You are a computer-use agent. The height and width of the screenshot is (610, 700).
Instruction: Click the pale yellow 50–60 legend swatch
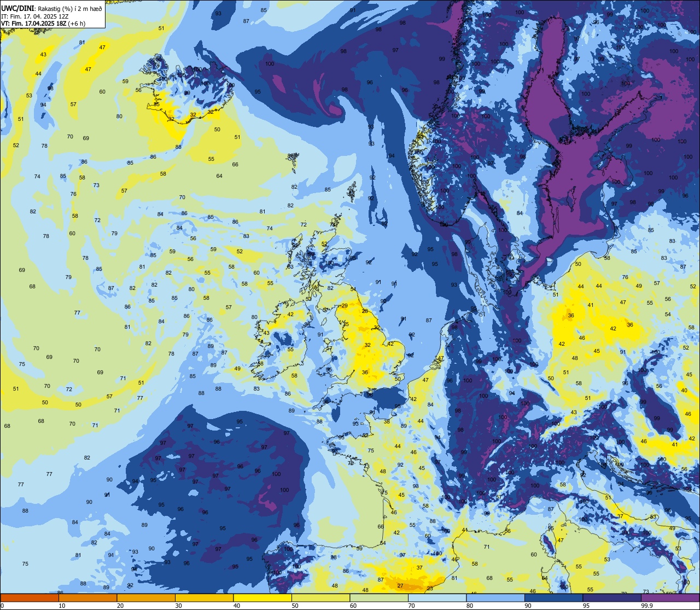coord(320,598)
